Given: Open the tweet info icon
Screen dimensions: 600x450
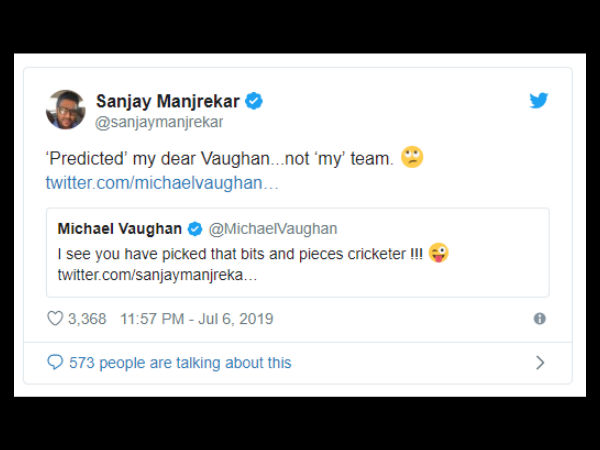Looking at the screenshot, I should coord(539,319).
